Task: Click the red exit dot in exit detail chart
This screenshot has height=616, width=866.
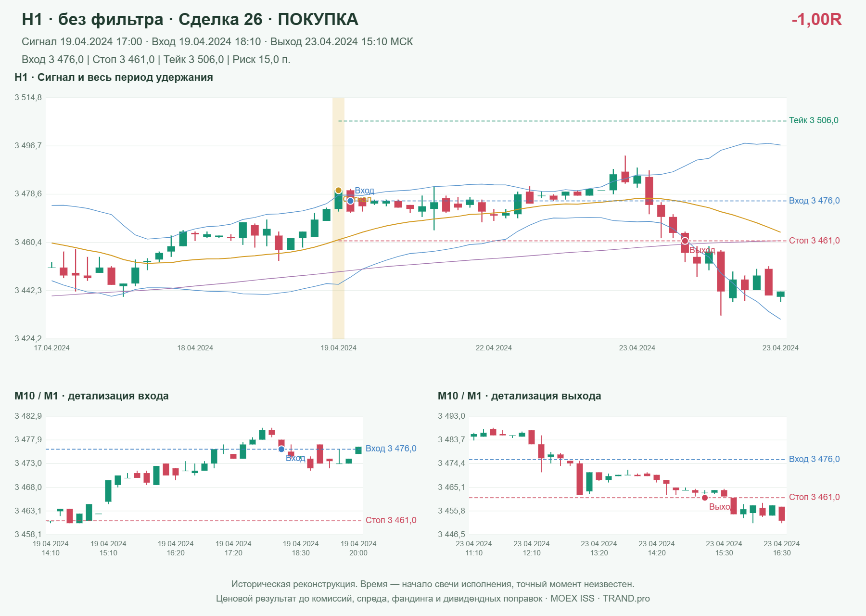Action: (x=705, y=498)
